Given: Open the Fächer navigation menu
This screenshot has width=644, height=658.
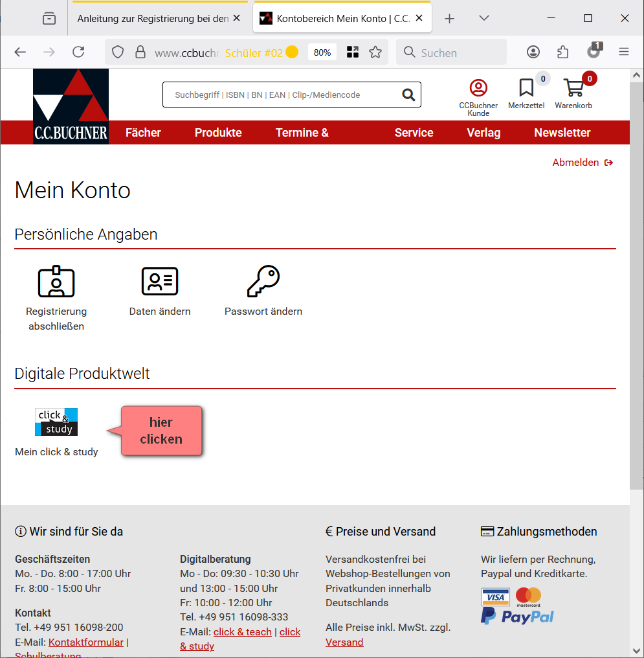Looking at the screenshot, I should (143, 133).
